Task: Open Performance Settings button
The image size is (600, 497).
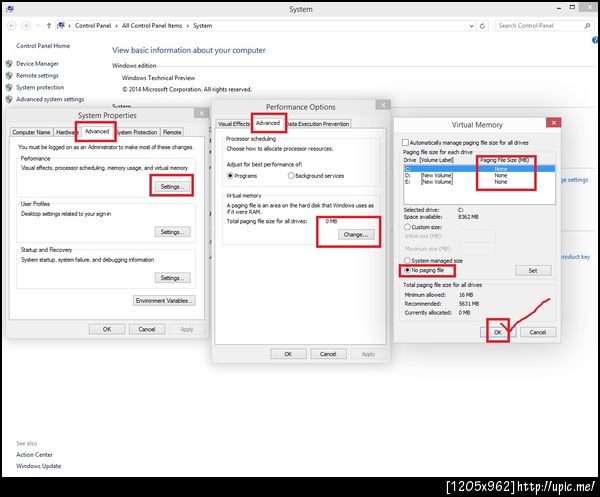Action: tap(172, 186)
